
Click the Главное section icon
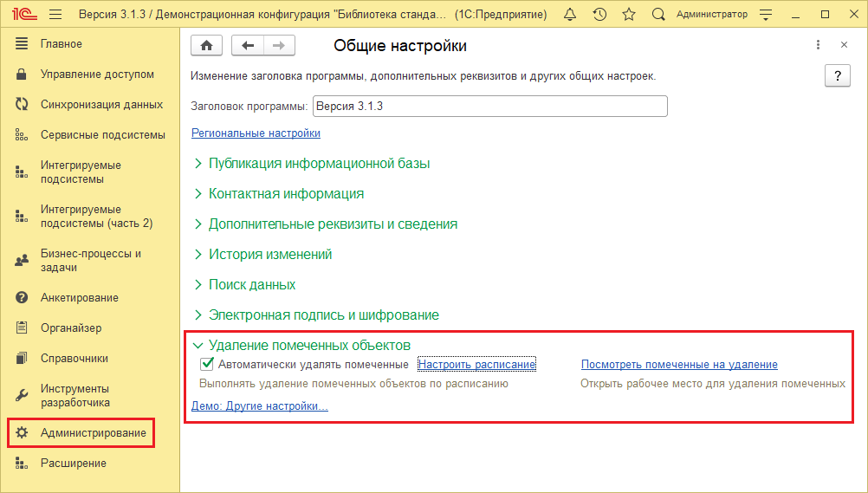pos(22,43)
